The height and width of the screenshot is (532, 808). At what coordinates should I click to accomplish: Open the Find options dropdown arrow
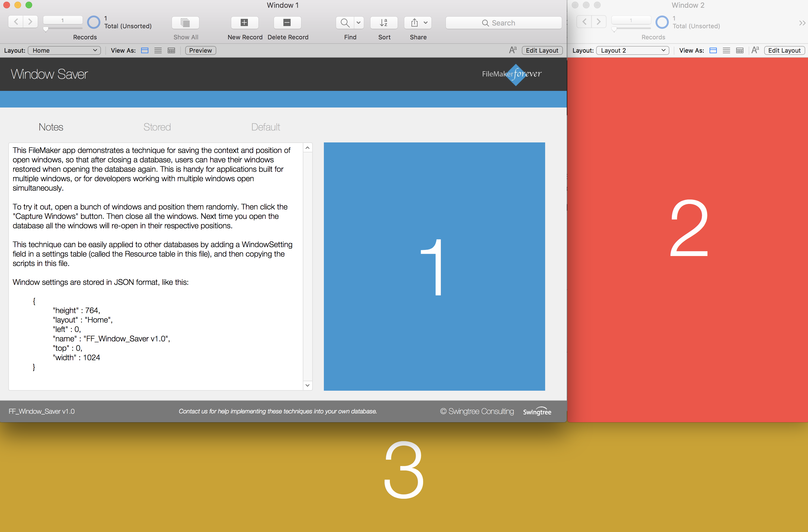tap(359, 23)
